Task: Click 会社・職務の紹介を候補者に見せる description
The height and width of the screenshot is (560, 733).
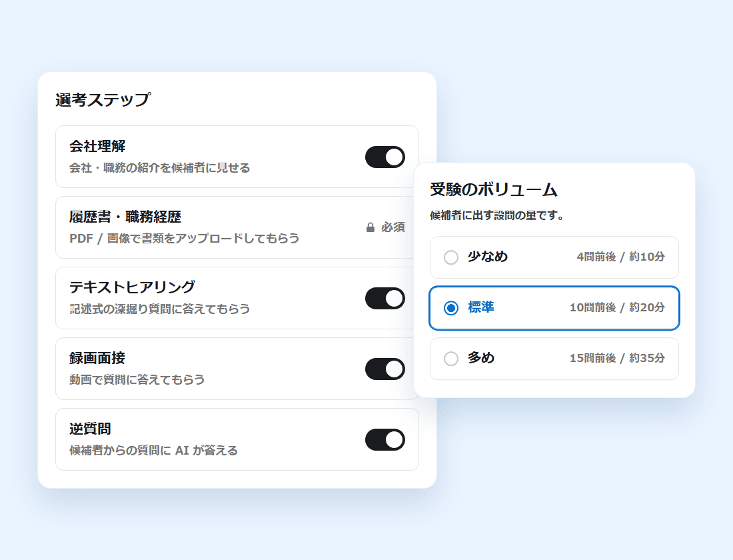Action: click(x=160, y=167)
